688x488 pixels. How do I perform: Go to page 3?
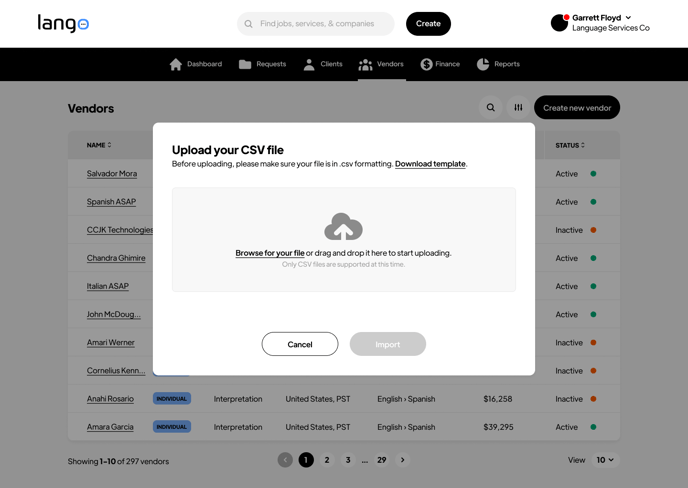click(x=348, y=460)
